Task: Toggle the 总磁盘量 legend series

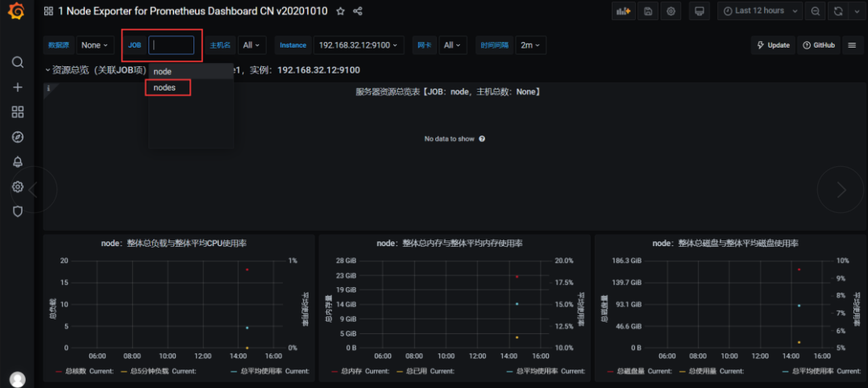Action: (630, 371)
